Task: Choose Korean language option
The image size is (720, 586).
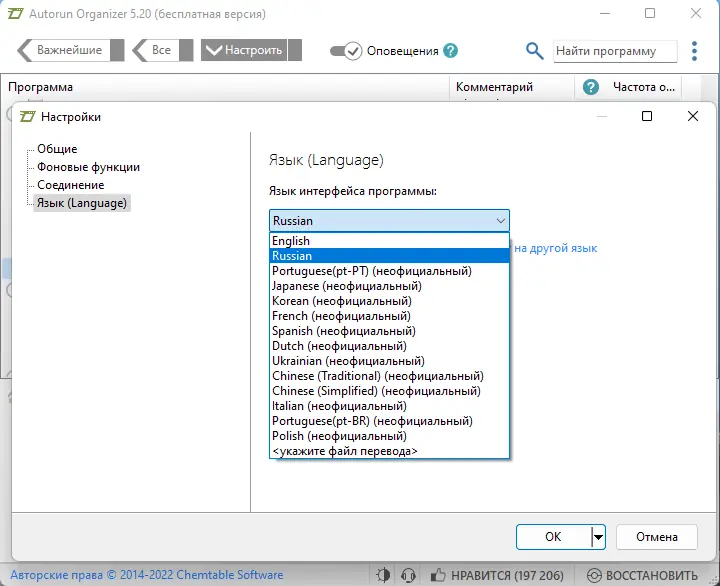Action: point(389,301)
